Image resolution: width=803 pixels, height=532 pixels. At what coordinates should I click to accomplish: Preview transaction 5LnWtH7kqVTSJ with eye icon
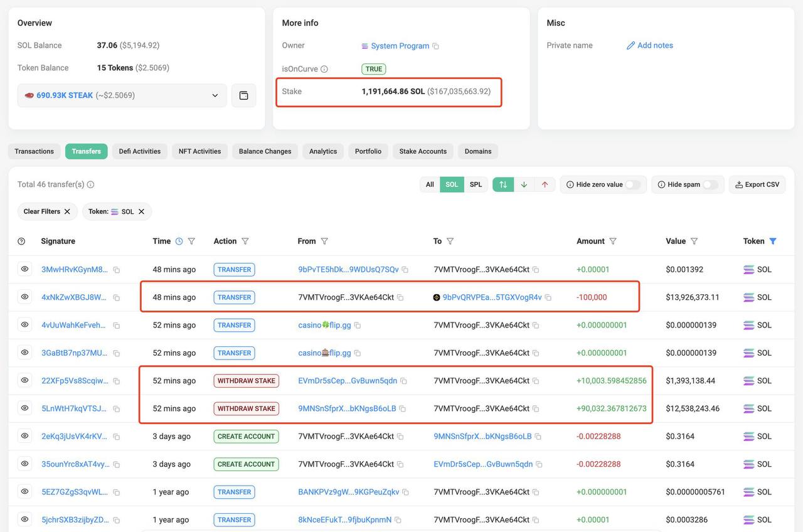pos(24,408)
